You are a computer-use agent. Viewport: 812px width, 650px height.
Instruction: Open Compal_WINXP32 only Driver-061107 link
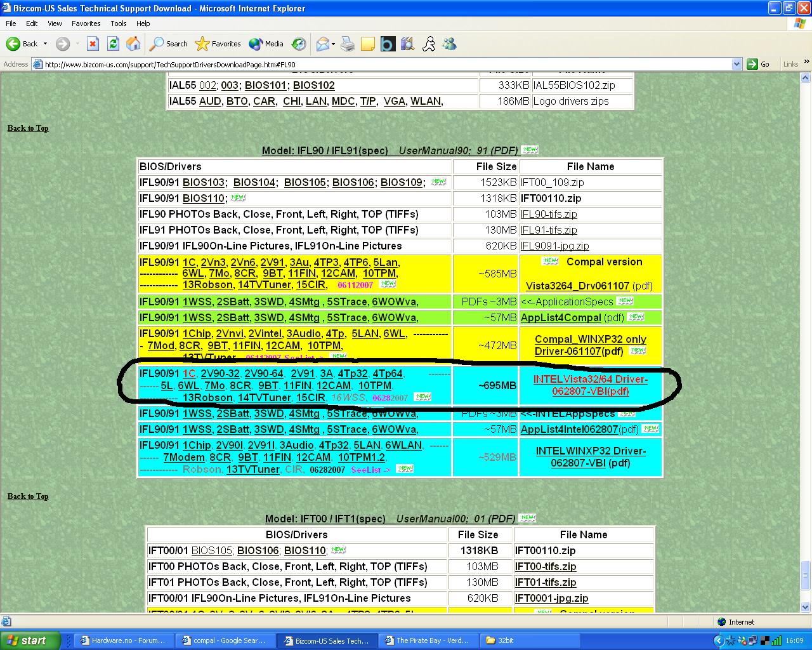pos(591,345)
